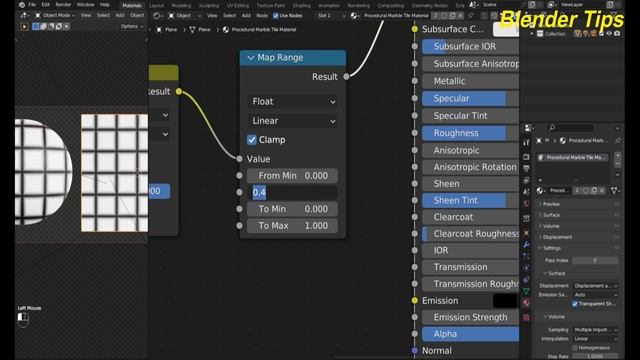Screen dimensions: 640x360
Task: Click the Result output socket of Map Range
Action: (x=346, y=76)
